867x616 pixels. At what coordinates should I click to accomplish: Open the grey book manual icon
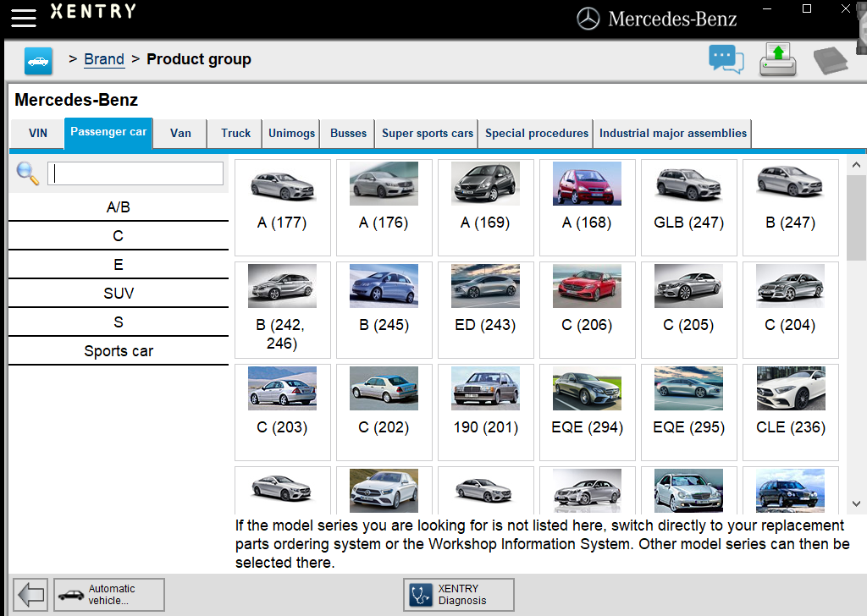click(830, 61)
